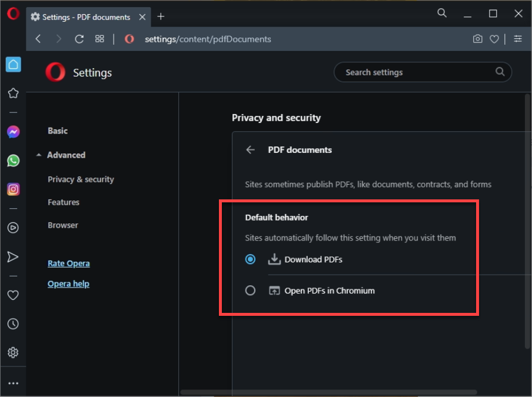532x397 pixels.
Task: Click the Opera help link
Action: [x=68, y=284]
